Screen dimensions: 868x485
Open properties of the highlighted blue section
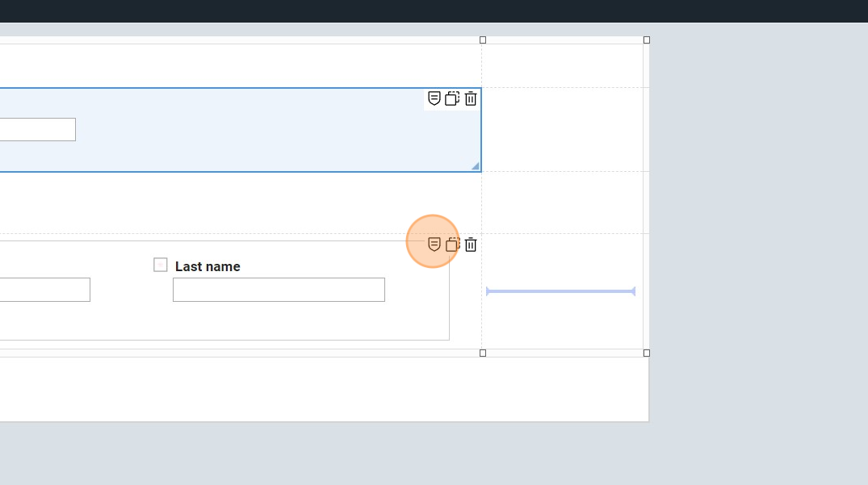(434, 98)
